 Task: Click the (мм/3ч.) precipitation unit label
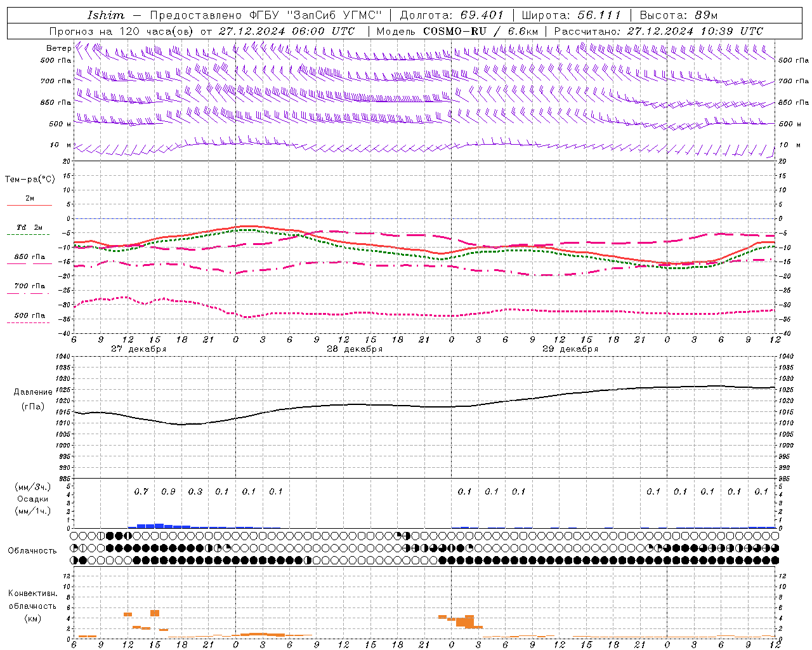tap(33, 487)
